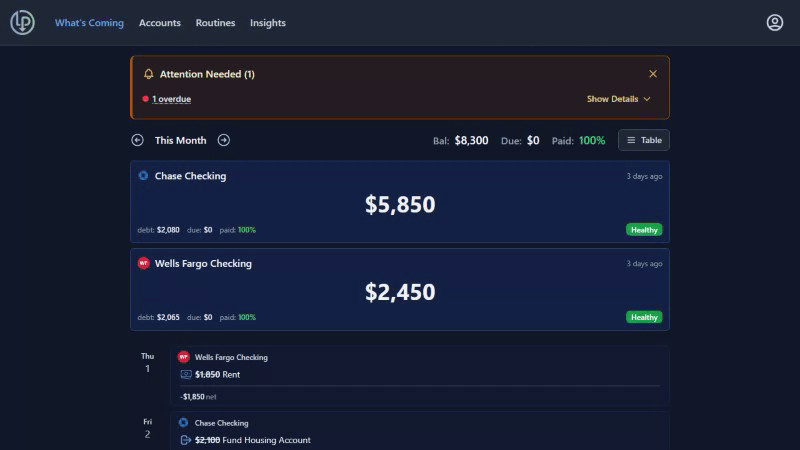The width and height of the screenshot is (800, 450).
Task: Switch view with the Table toggle
Action: coord(644,140)
